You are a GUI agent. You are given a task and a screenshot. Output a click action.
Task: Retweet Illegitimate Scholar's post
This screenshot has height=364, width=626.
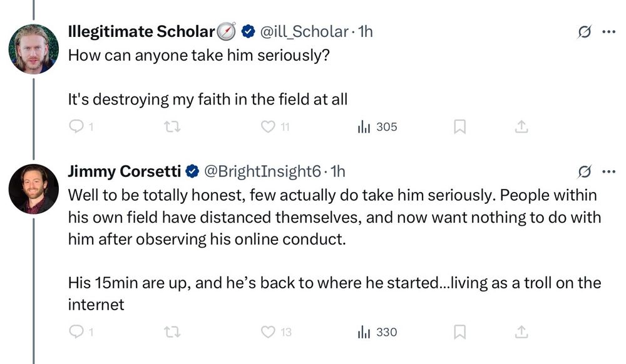[172, 127]
